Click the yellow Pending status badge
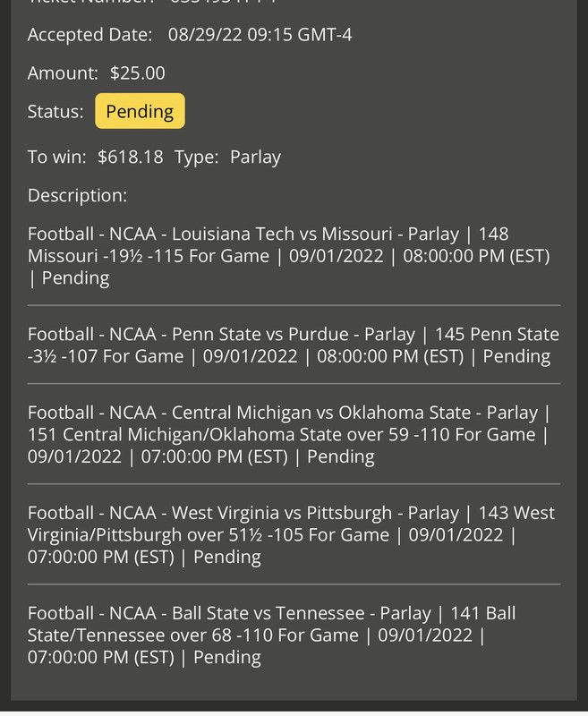This screenshot has height=716, width=588. [x=140, y=112]
